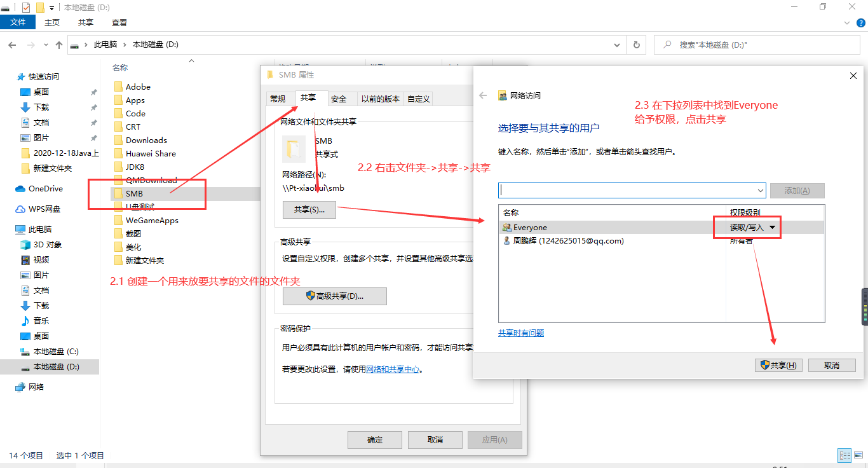The height and width of the screenshot is (468, 868).
Task: Open 音乐 under This PC
Action: 41,320
